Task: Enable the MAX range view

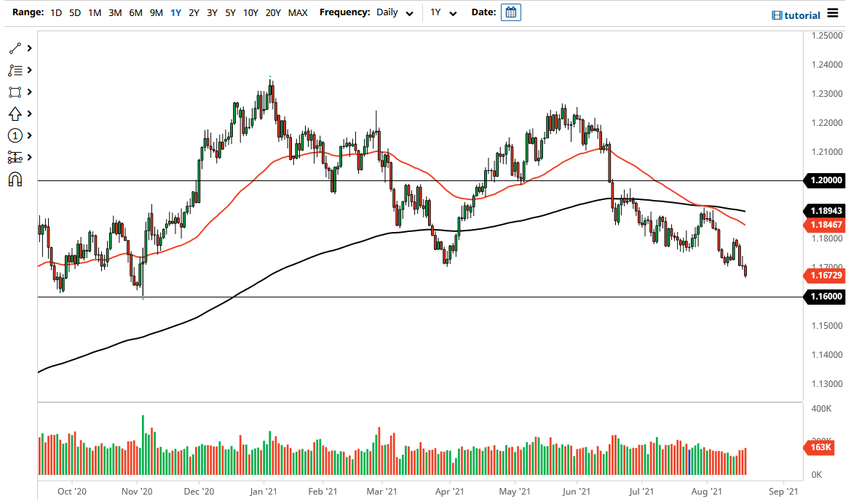Action: click(x=298, y=12)
